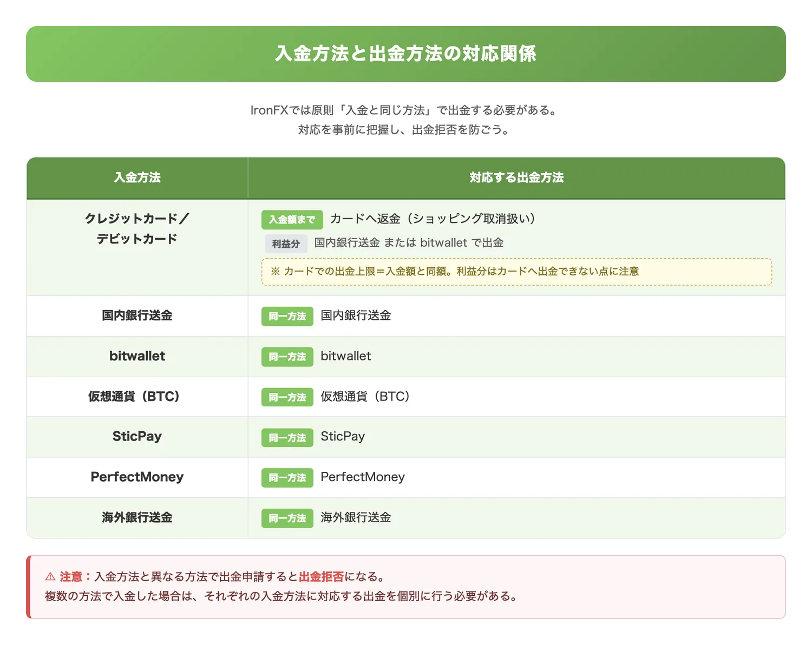Click the 入金額まで green badge
This screenshot has width=812, height=645.
pos(292,220)
